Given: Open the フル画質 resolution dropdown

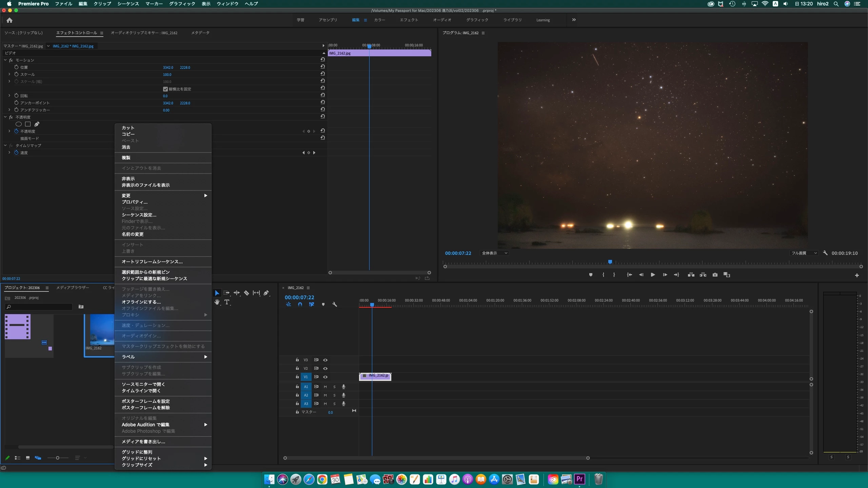Looking at the screenshot, I should [804, 253].
